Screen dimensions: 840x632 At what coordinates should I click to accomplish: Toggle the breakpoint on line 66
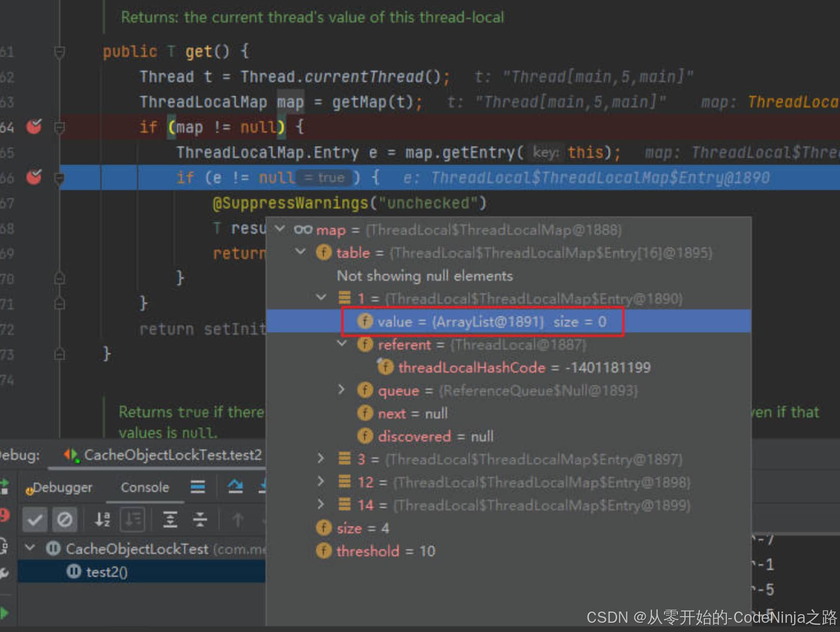34,176
